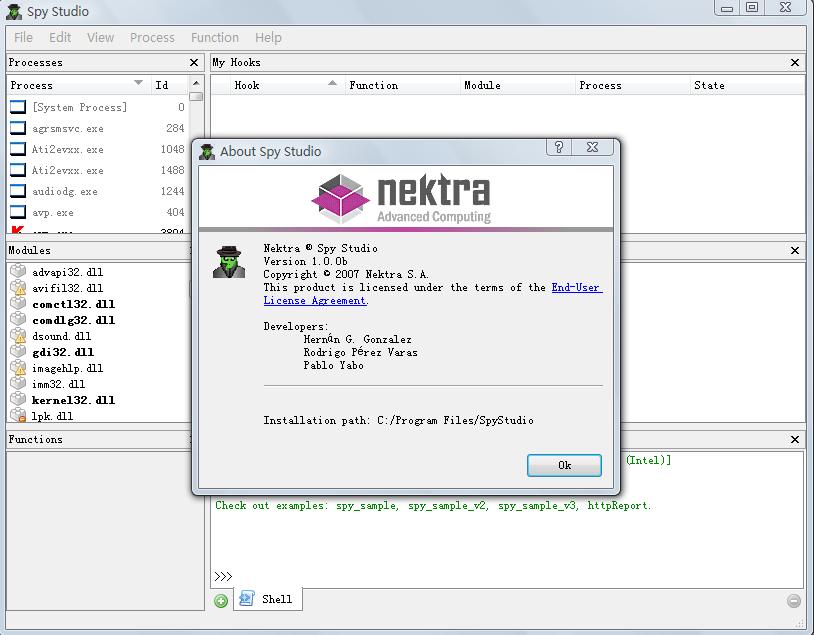This screenshot has width=814, height=635.
Task: Close the About Spy Studio dialog
Action: [x=592, y=147]
